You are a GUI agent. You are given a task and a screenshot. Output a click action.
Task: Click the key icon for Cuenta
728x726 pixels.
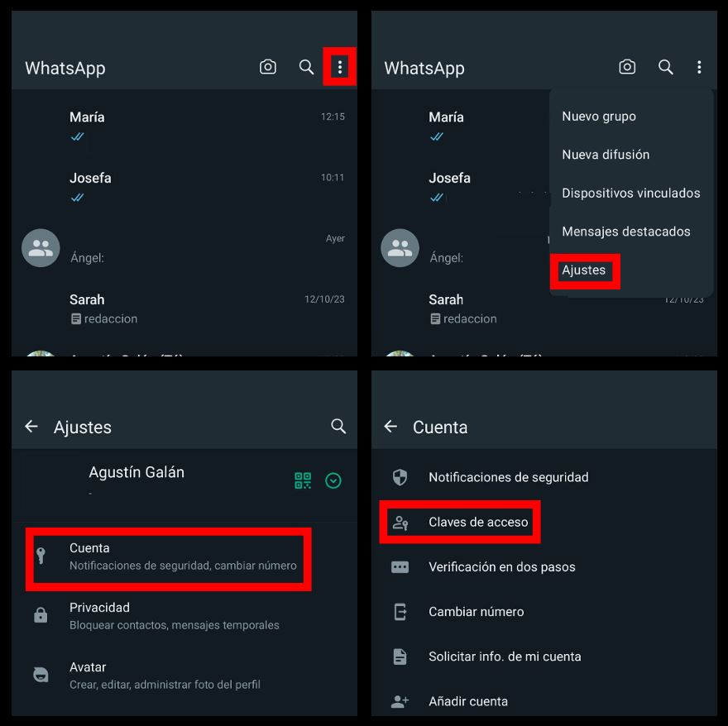[x=41, y=556]
